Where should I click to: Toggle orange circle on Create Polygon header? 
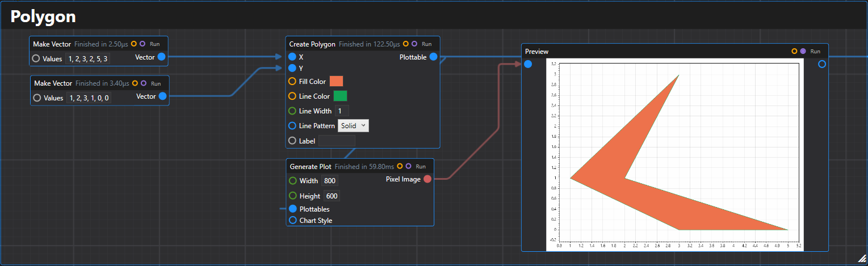[406, 44]
